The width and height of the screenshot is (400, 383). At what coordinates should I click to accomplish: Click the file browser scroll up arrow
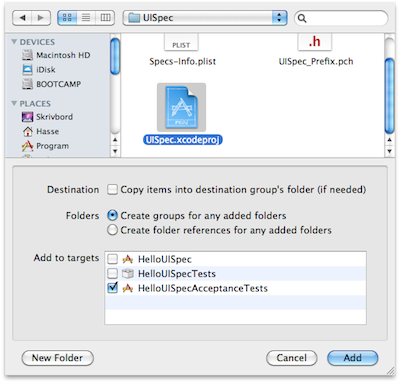(389, 140)
